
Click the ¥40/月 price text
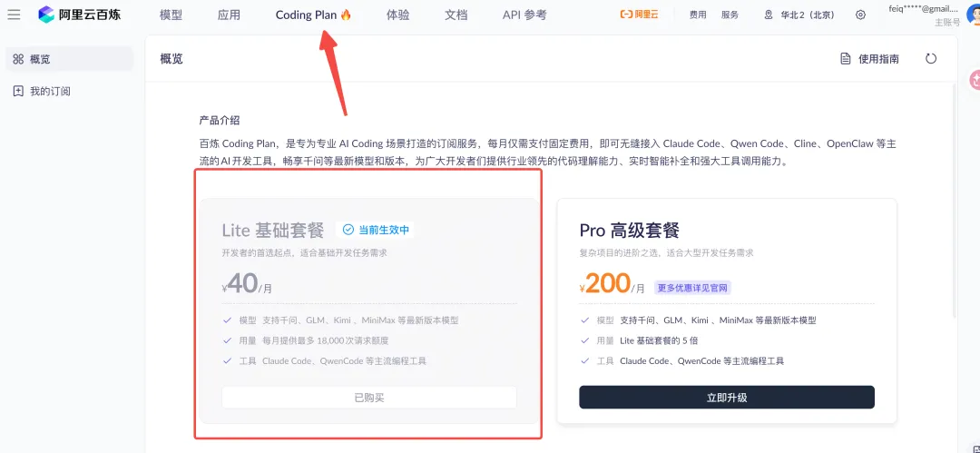(x=247, y=285)
